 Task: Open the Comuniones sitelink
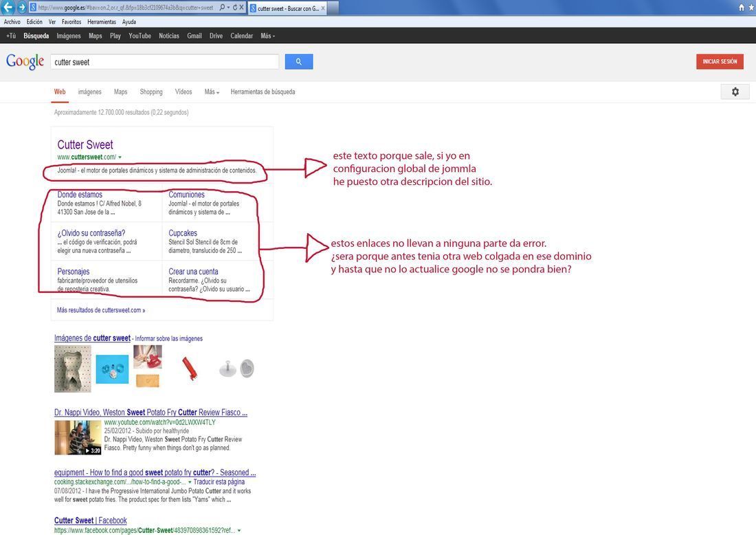186,195
